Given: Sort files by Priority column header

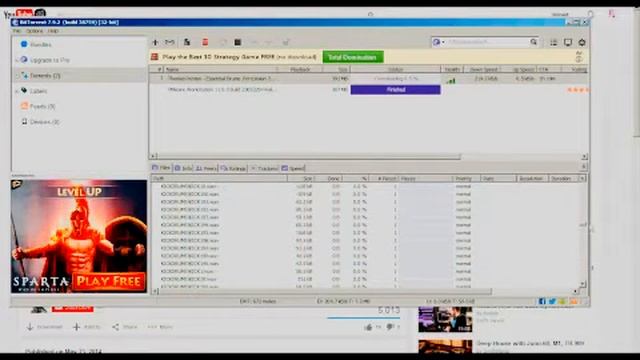Looking at the screenshot, I should tap(466, 179).
